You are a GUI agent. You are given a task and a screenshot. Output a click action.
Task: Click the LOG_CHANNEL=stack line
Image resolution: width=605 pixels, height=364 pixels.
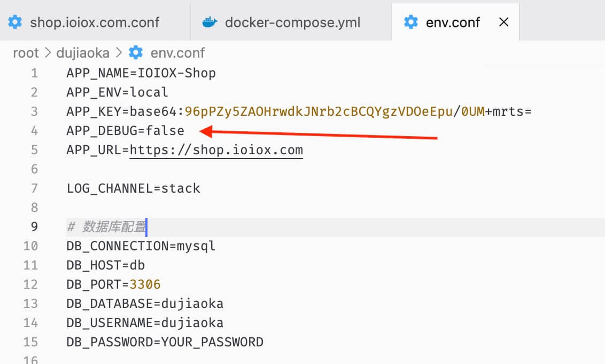(133, 188)
